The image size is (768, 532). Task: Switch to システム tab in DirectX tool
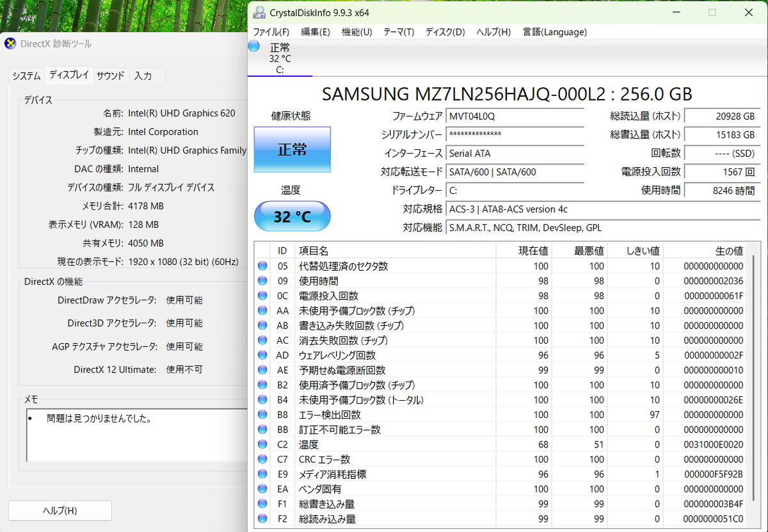26,76
